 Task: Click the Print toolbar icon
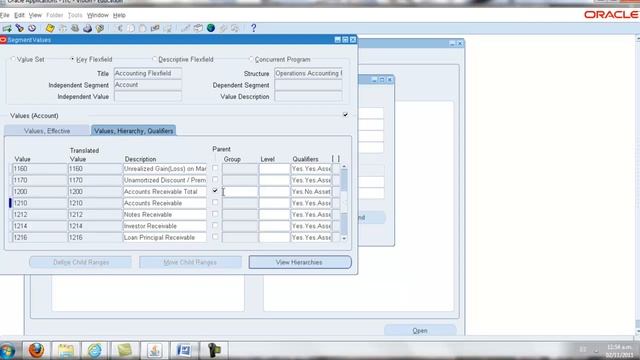tap(87, 28)
